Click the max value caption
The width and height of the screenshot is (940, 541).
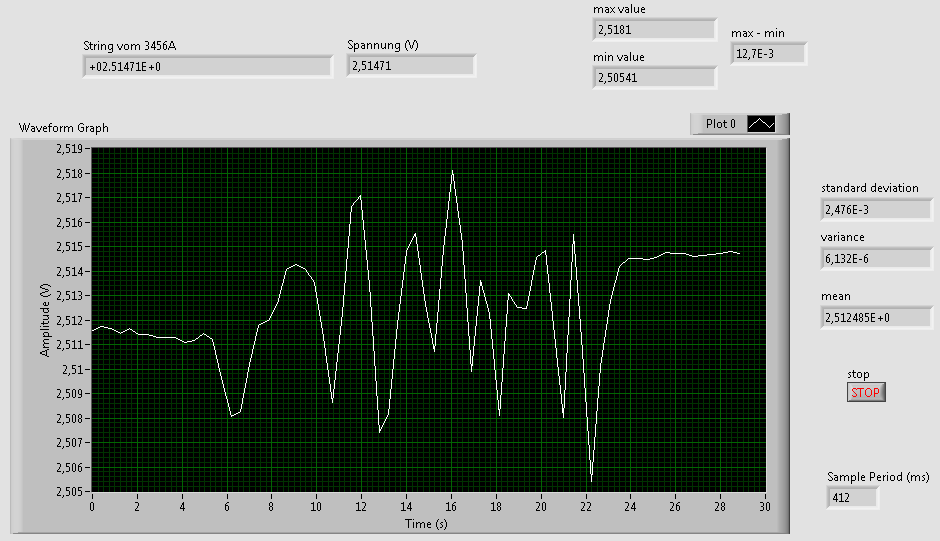coord(619,9)
